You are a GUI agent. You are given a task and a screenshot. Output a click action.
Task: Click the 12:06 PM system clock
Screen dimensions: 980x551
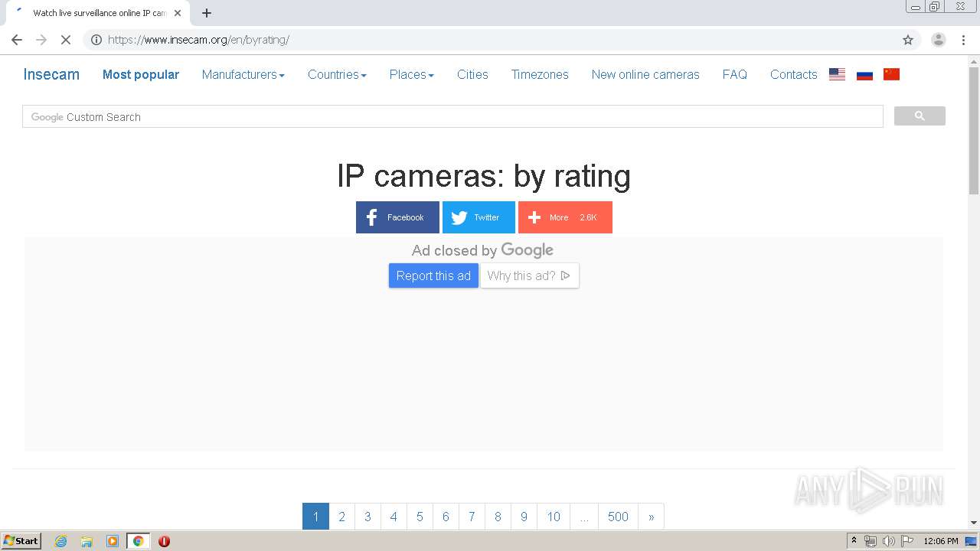pos(941,541)
